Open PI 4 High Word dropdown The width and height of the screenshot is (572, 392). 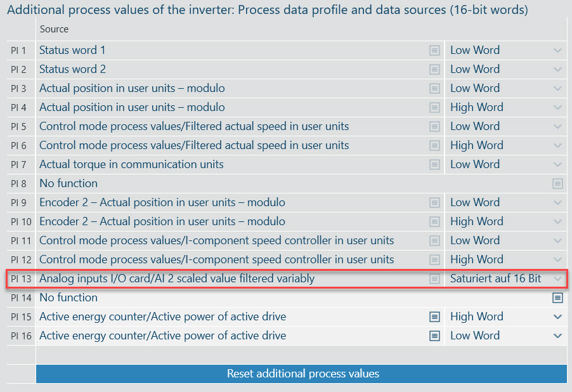(557, 107)
